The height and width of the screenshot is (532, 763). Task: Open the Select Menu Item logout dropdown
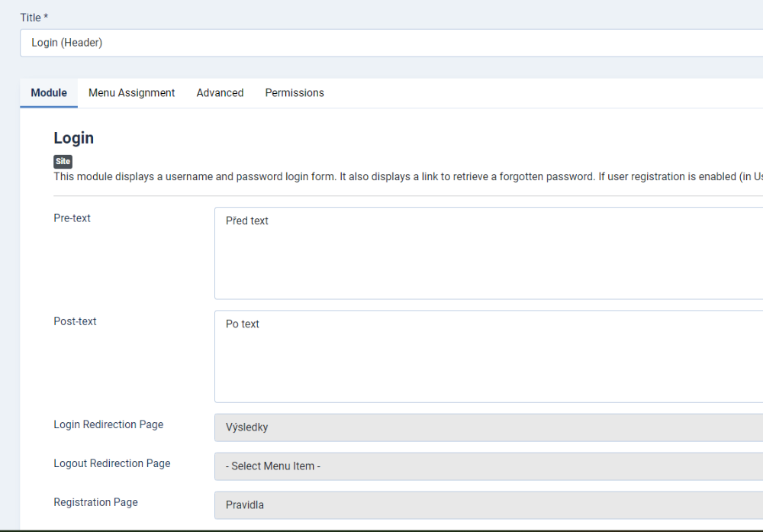pyautogui.click(x=488, y=466)
